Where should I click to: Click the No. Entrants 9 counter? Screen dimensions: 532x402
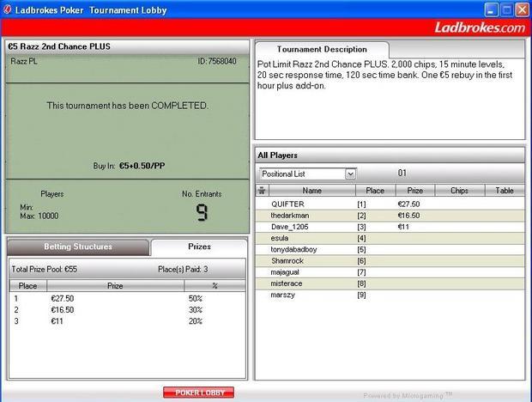point(202,213)
